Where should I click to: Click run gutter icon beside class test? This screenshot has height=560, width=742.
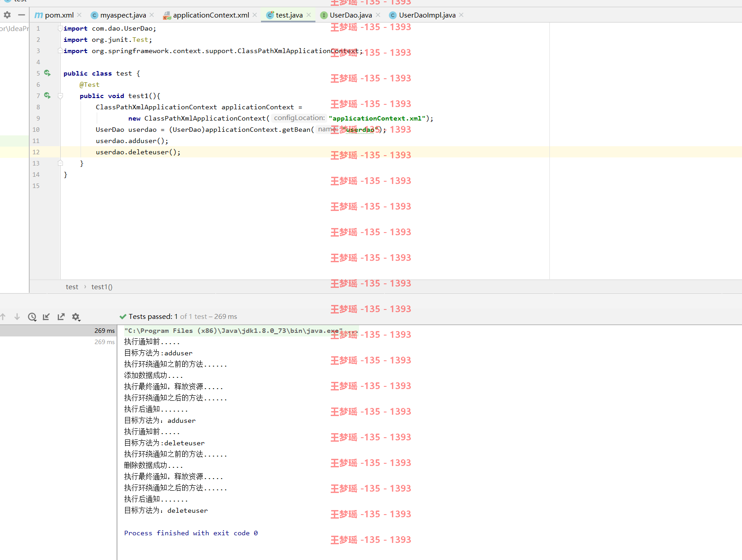pyautogui.click(x=47, y=73)
